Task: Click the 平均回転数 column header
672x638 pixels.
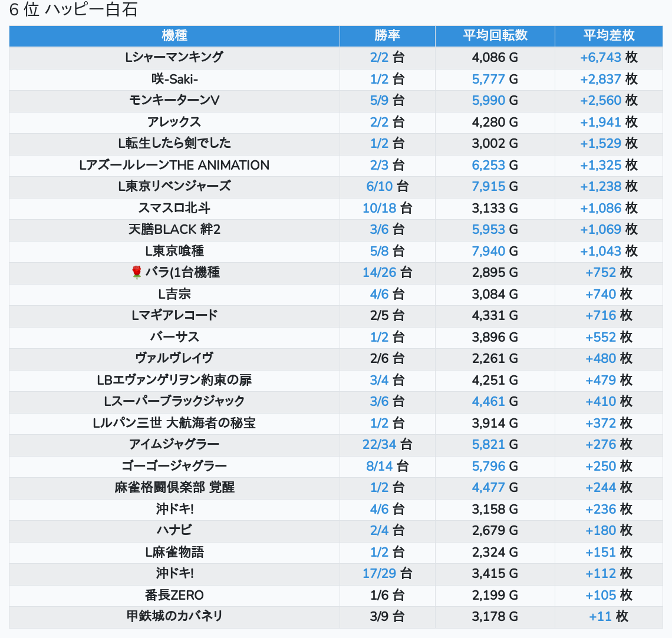Action: pos(495,35)
